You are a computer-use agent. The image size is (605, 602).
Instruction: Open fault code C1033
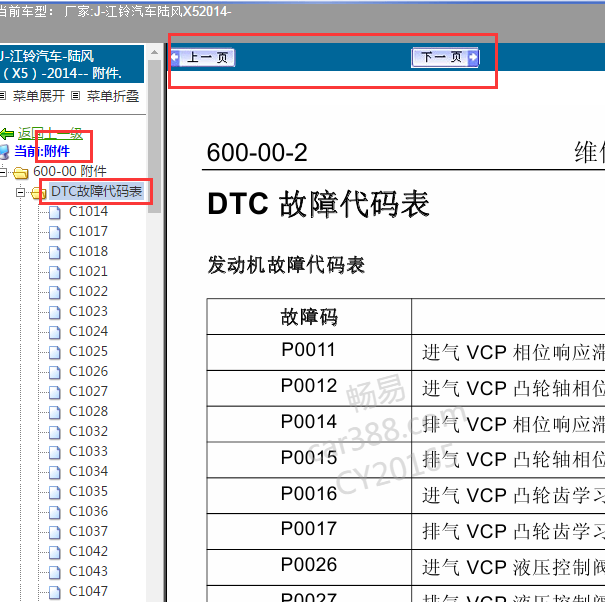(88, 452)
